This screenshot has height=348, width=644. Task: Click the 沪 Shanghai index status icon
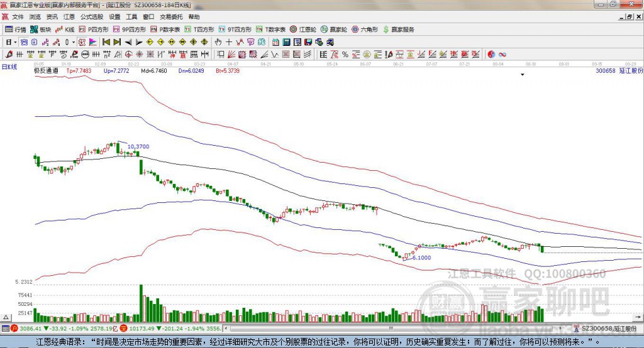[15, 329]
